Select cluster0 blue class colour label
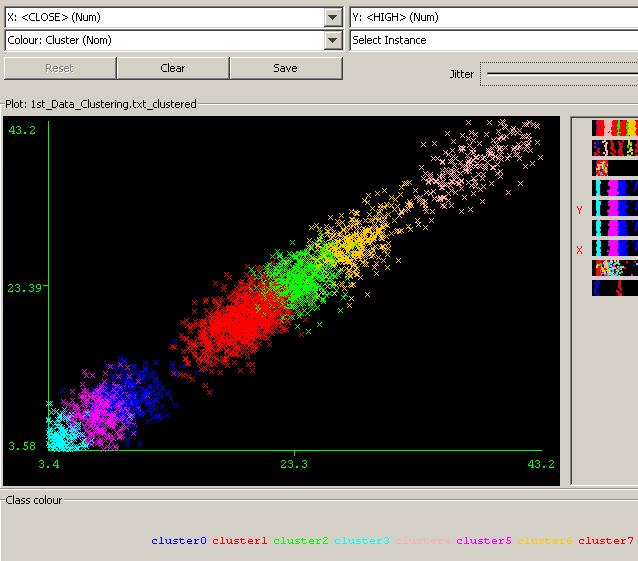This screenshot has height=561, width=638. click(x=179, y=541)
